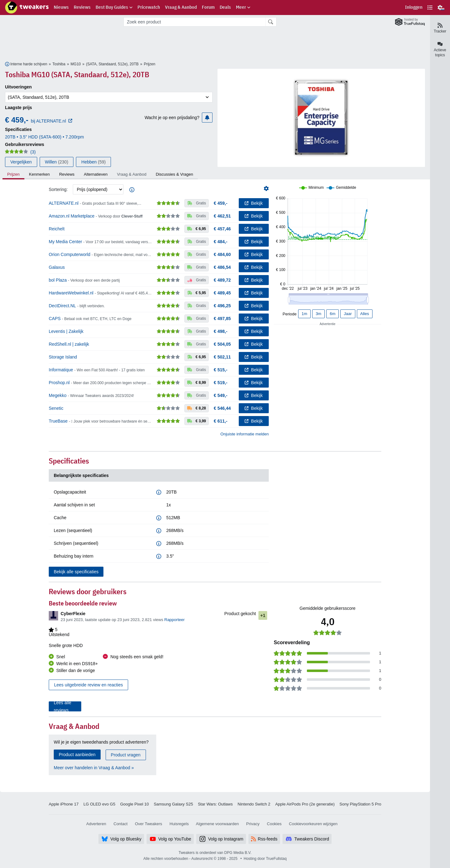Switch to the Kenmerken tab

(39, 174)
